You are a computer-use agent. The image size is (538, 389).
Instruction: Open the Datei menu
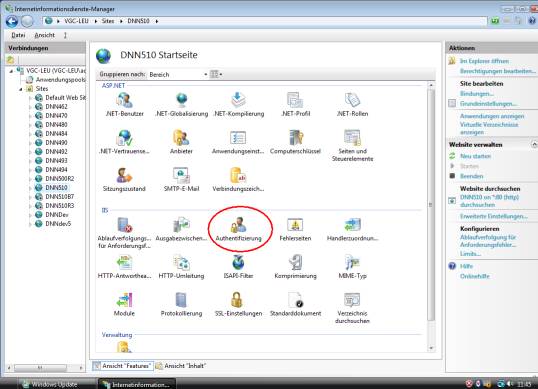click(18, 35)
